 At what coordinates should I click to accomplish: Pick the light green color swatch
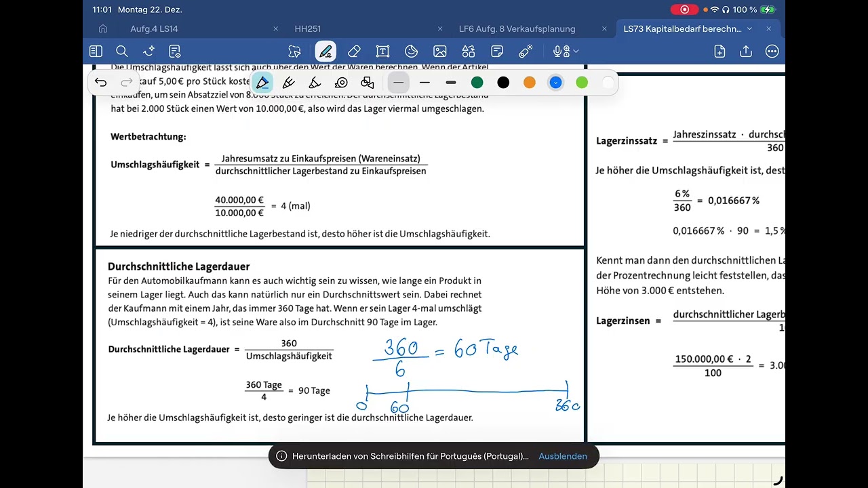(582, 83)
